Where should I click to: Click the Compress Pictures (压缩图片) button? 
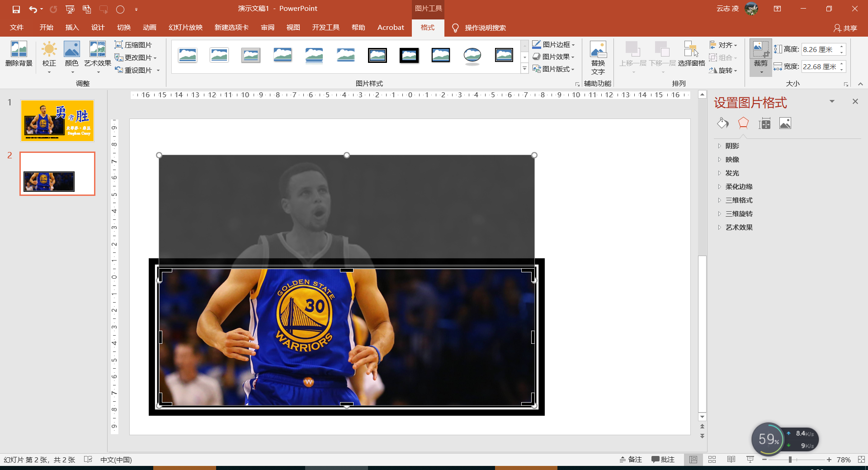click(133, 45)
